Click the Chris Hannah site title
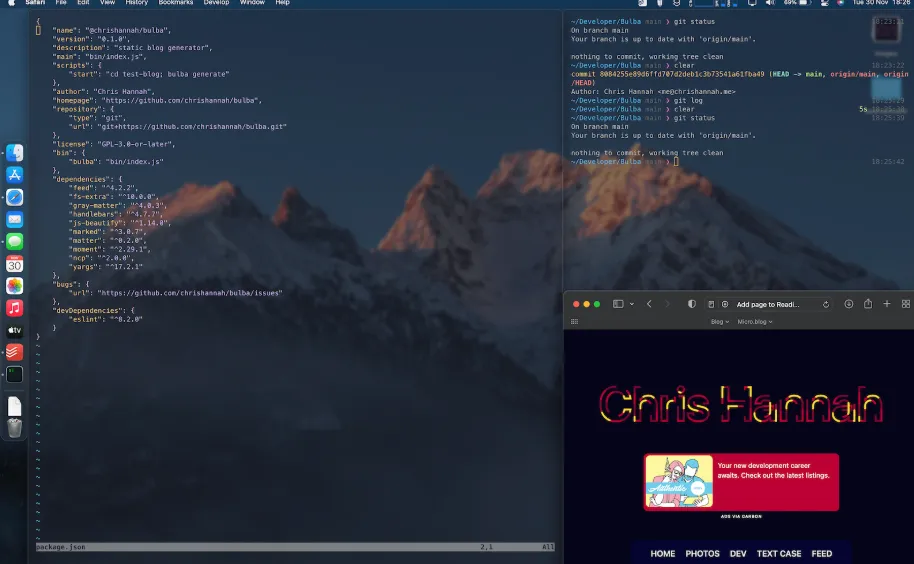This screenshot has height=564, width=914. coord(741,404)
